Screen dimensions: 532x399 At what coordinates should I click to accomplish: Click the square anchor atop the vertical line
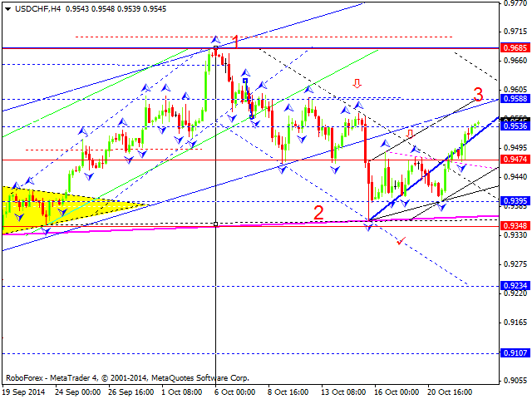(x=215, y=48)
